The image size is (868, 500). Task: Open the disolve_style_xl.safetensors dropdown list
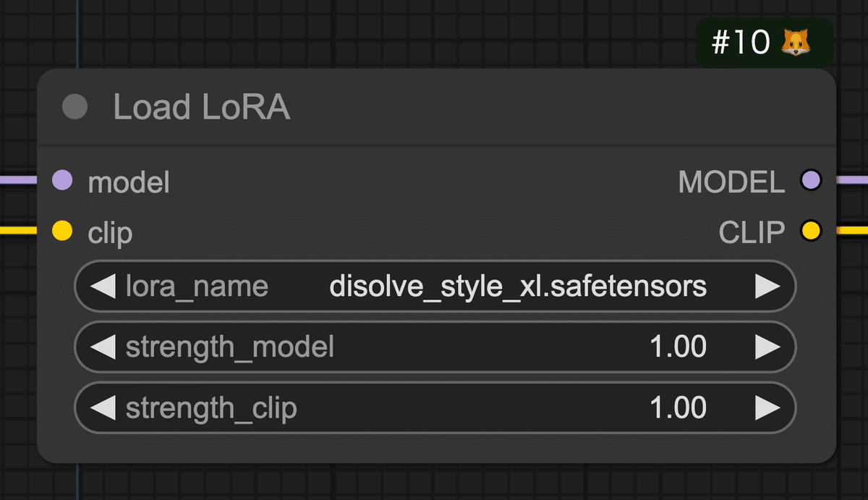coord(518,287)
